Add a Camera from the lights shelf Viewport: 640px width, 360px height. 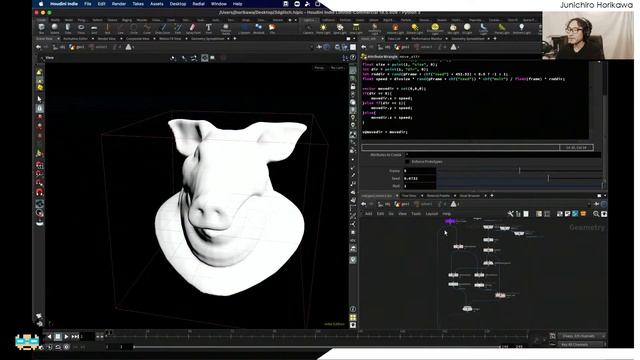308,28
